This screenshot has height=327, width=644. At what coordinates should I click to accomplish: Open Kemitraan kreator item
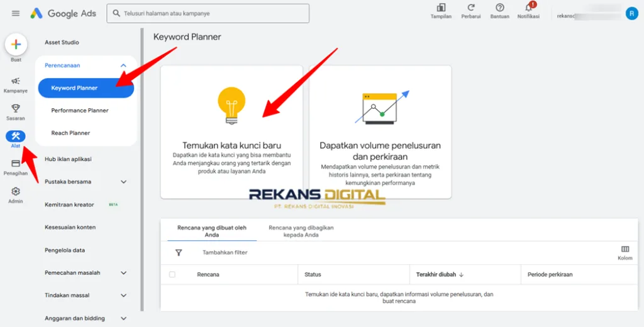[69, 204]
